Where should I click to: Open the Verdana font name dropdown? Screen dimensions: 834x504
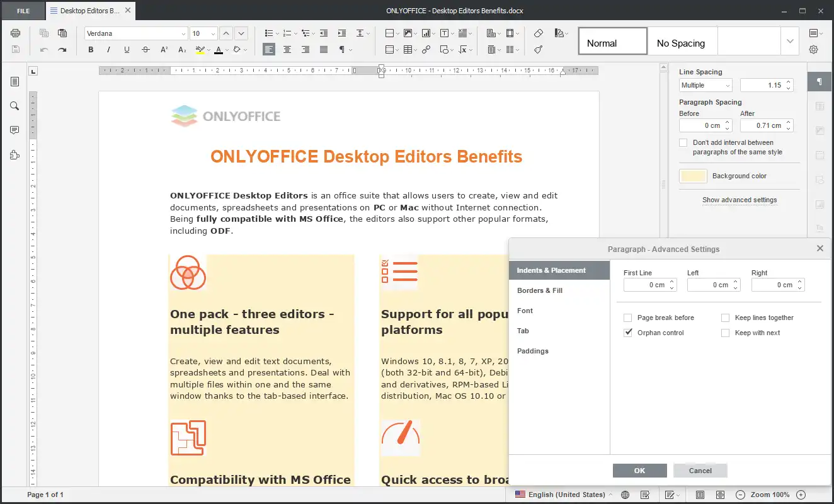[183, 34]
